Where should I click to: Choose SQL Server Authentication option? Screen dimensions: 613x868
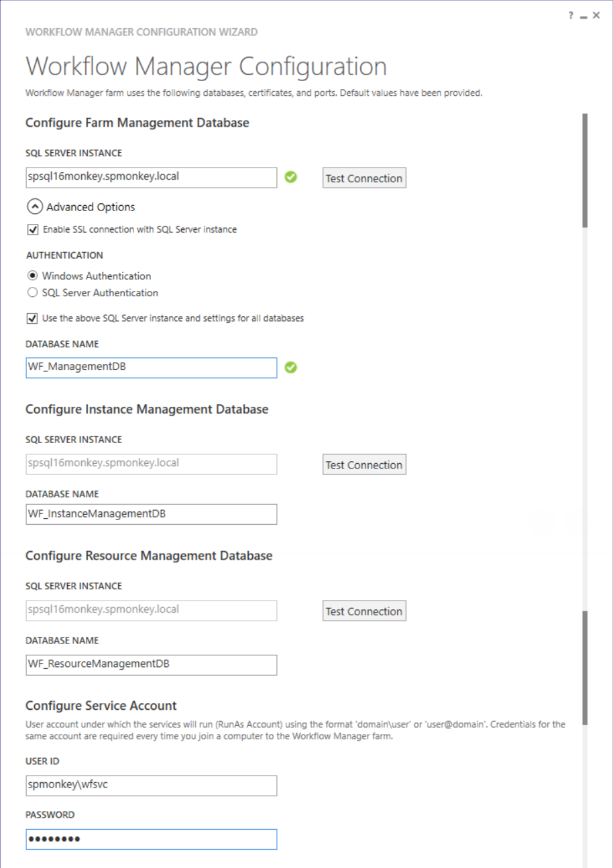[32, 293]
